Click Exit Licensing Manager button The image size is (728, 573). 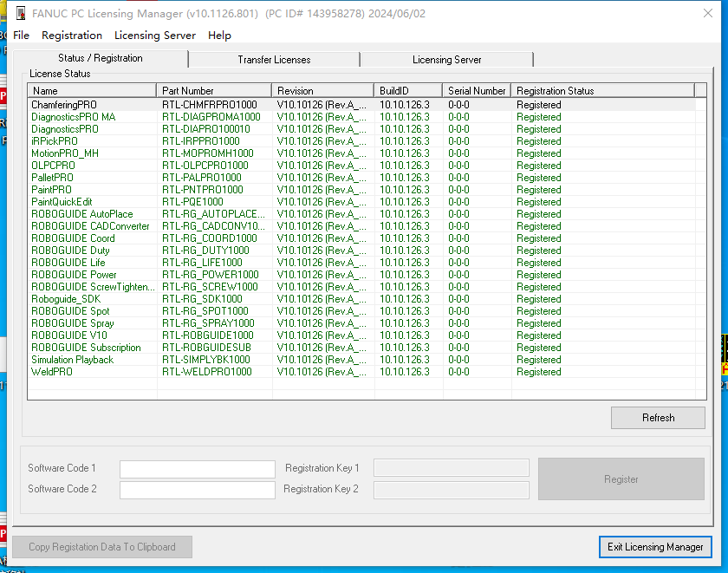point(655,547)
